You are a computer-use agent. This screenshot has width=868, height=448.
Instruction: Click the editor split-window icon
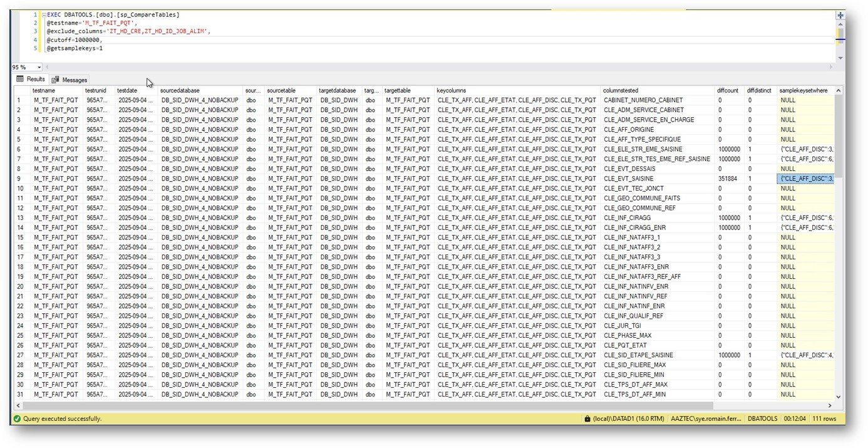click(x=840, y=16)
